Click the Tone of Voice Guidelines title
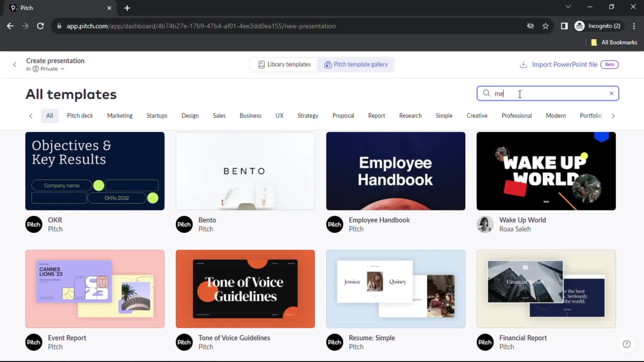 tap(234, 338)
